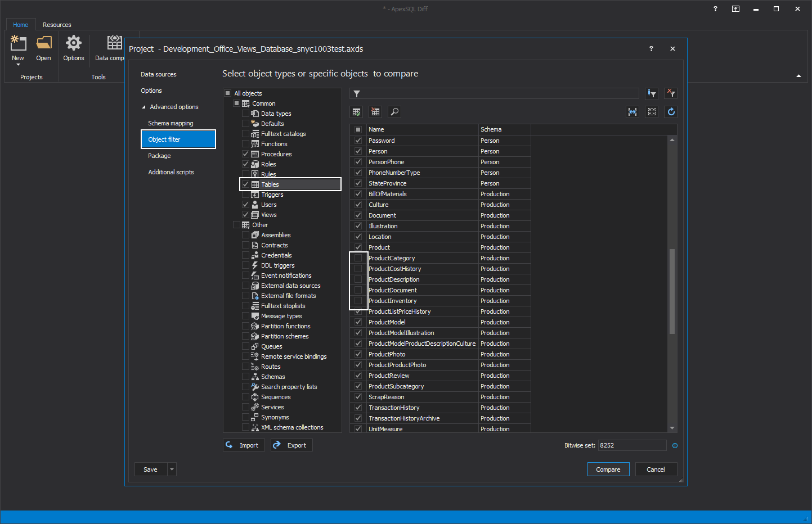This screenshot has width=812, height=524.
Task: Click the check all objects icon
Action: [x=357, y=112]
